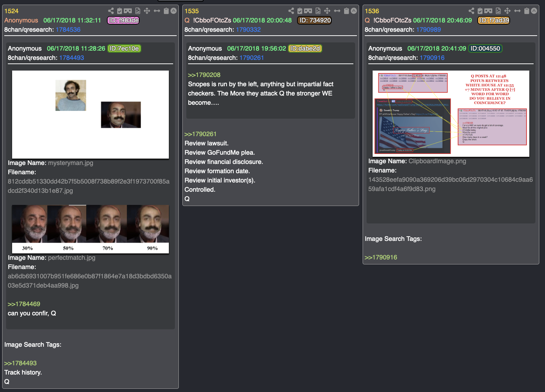Screen dimensions: 545x392
Task: Click the image file icon on post 1535
Action: click(x=318, y=11)
